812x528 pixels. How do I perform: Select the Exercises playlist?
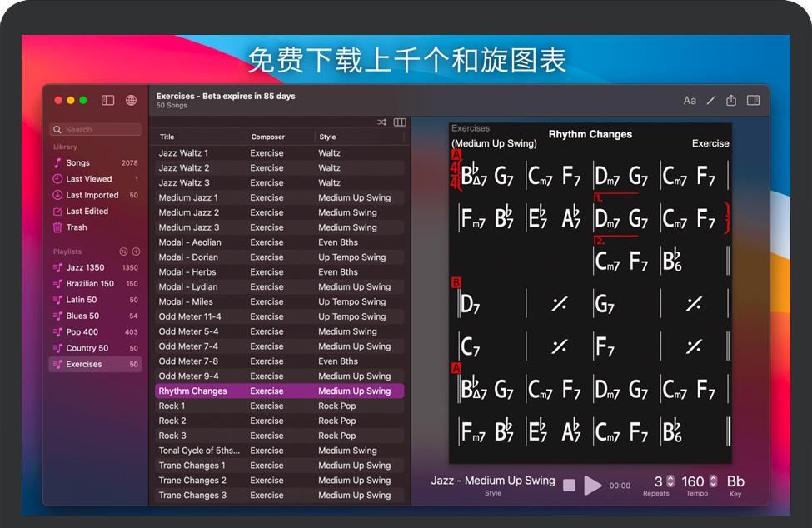[x=95, y=364]
